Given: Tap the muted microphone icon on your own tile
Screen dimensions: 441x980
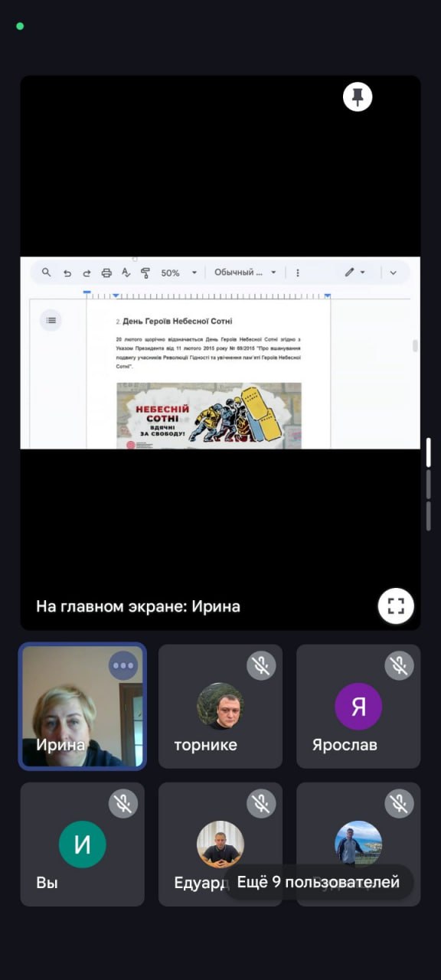Looking at the screenshot, I should tap(123, 803).
